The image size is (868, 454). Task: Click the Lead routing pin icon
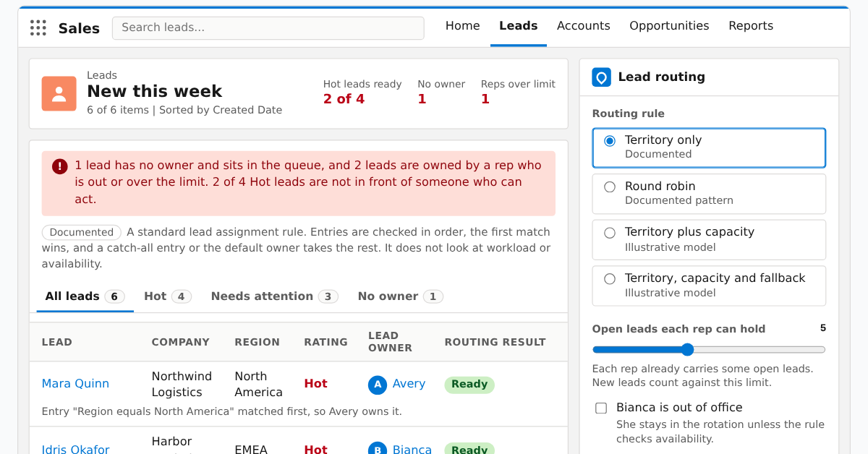pyautogui.click(x=602, y=77)
